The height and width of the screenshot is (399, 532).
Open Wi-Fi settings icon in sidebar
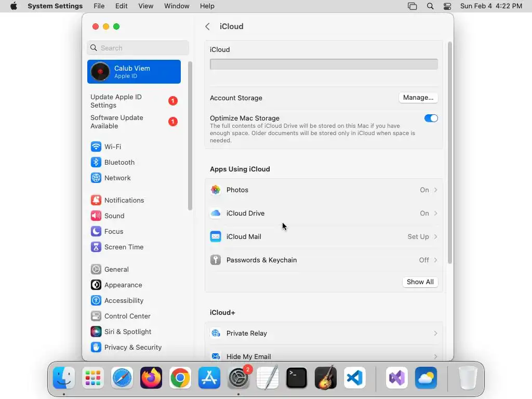[96, 147]
